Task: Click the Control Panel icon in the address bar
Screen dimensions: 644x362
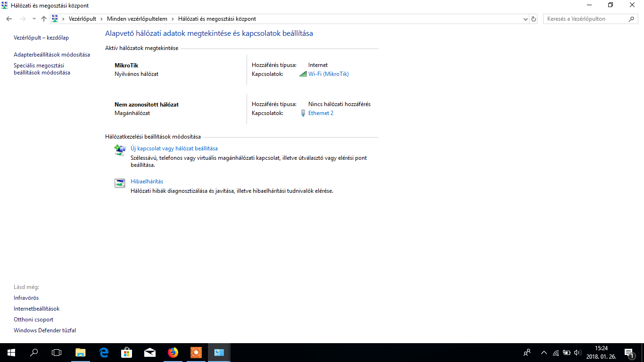Action: 55,19
